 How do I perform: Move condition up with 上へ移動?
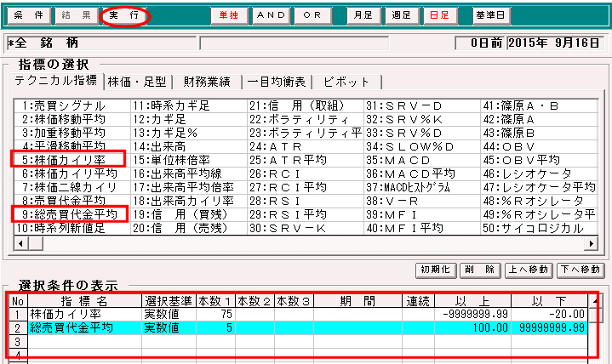point(527,270)
